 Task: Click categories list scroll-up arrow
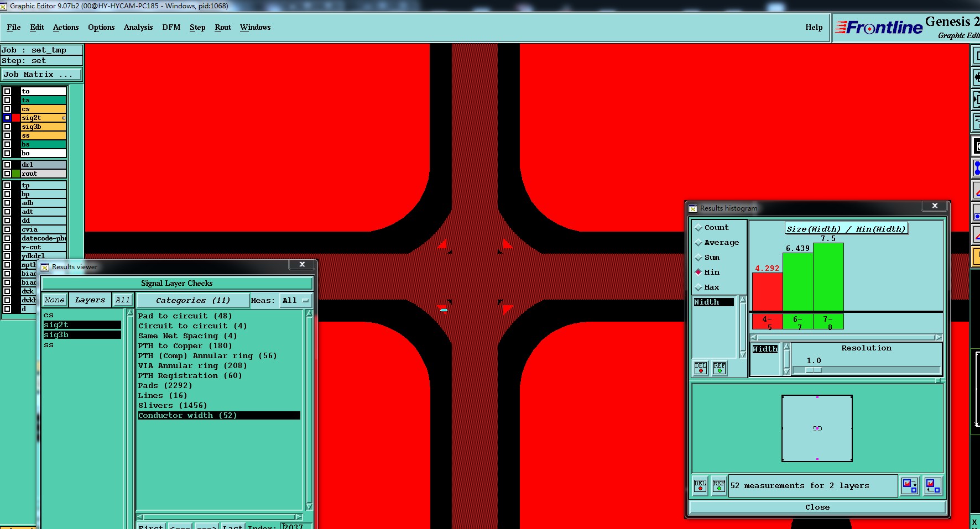(309, 313)
